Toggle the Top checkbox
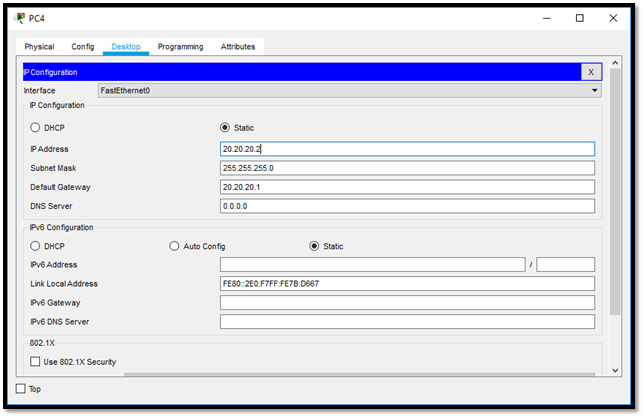 [x=21, y=389]
